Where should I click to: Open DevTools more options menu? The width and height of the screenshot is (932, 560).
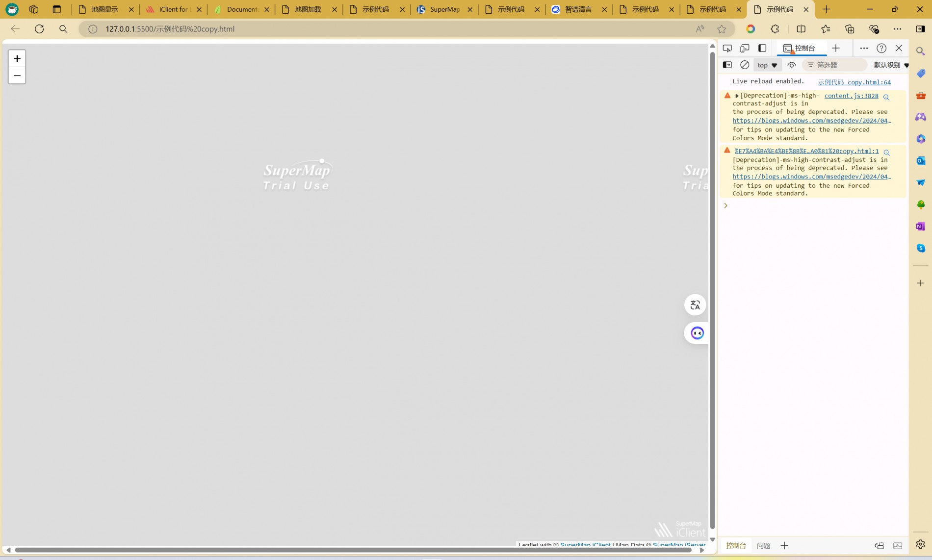click(x=864, y=48)
